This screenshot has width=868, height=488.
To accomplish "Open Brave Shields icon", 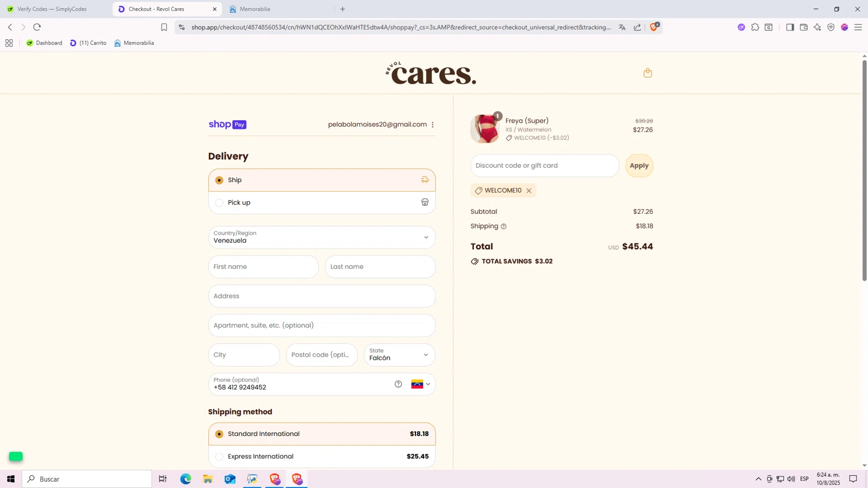I will click(654, 27).
